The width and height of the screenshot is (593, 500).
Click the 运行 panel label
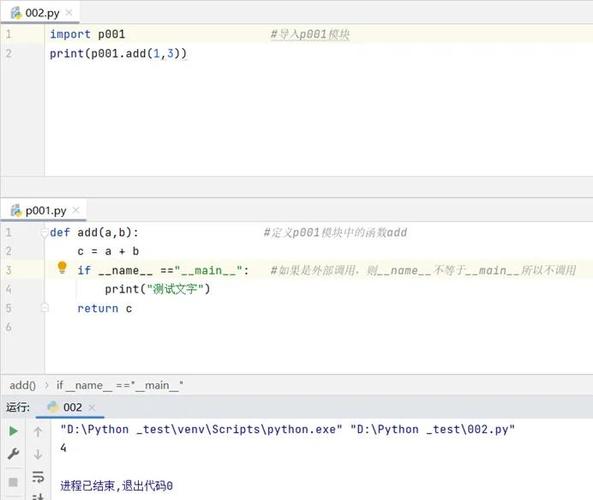point(18,407)
